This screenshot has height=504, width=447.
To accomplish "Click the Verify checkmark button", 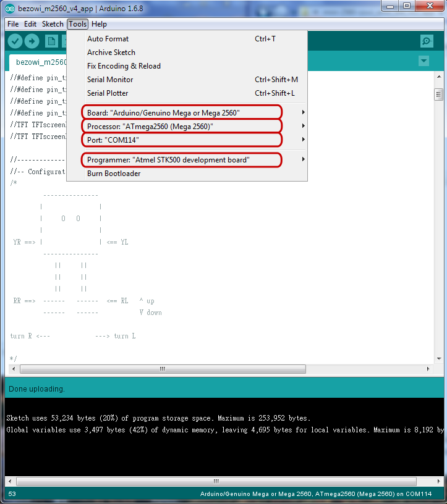I will point(15,41).
